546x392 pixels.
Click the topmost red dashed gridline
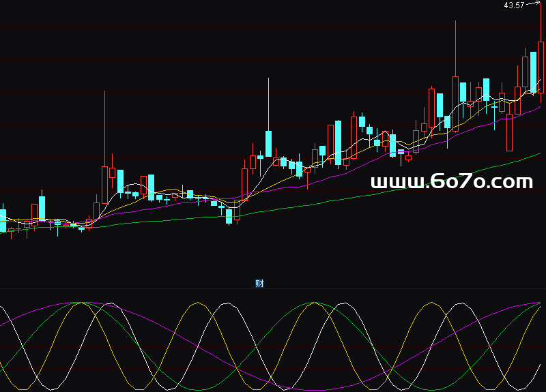(205, 29)
